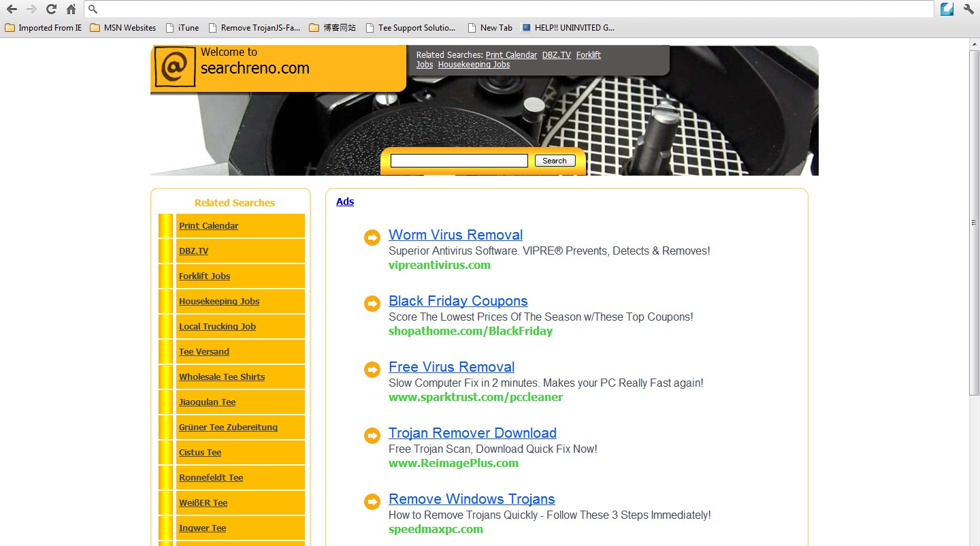Visit shopathome.com/BlackFriday link
980x546 pixels.
tap(470, 331)
